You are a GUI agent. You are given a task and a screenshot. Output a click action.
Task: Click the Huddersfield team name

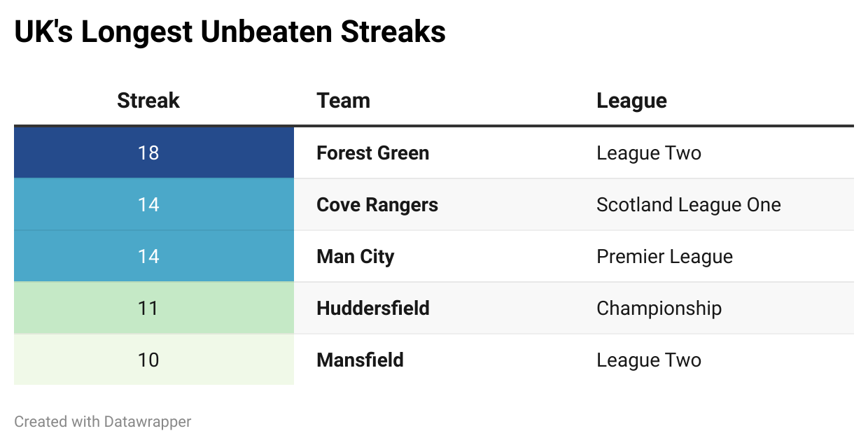tap(373, 308)
